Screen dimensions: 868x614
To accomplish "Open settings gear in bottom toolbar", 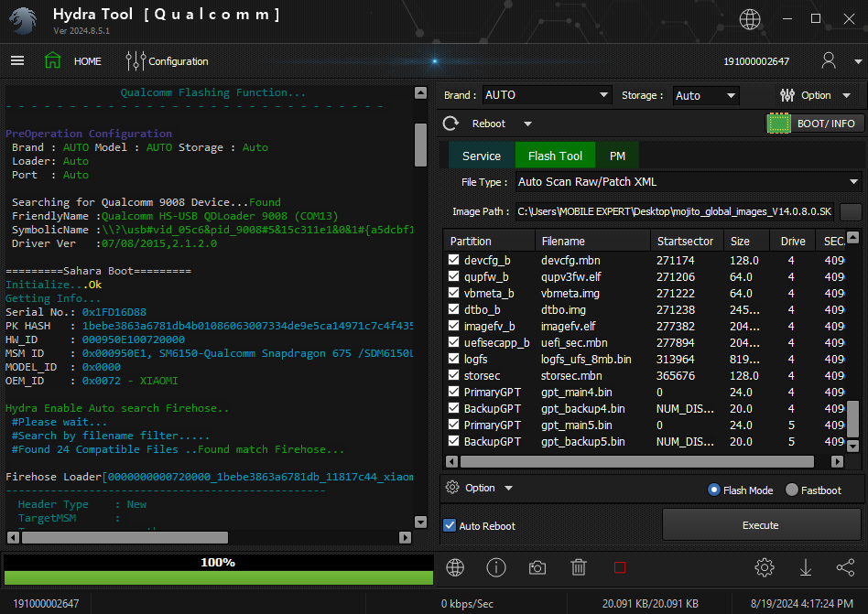I will 765,567.
